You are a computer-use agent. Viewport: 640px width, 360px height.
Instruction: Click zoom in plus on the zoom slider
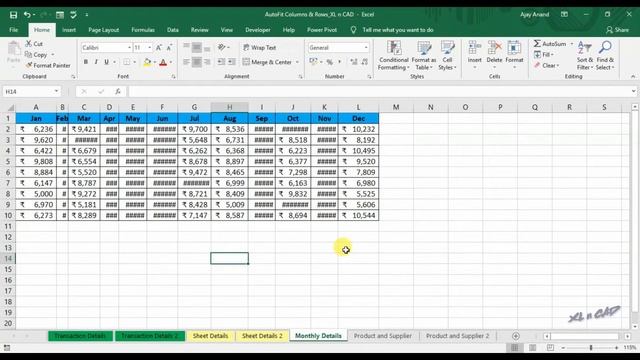point(616,348)
